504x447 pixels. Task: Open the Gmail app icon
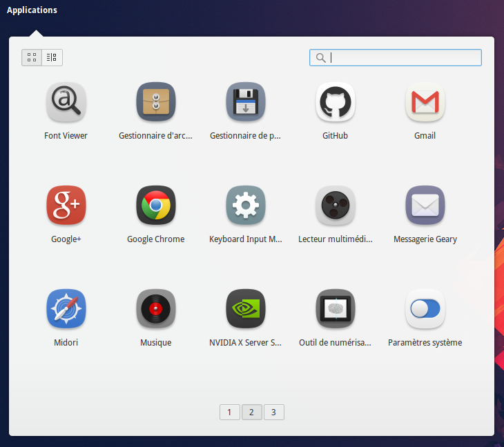tap(425, 102)
